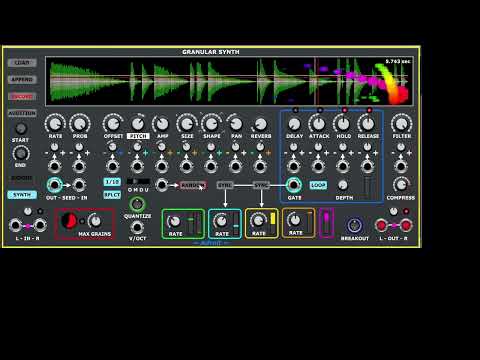Click the SEED OUT jack
The height and width of the screenshot is (360, 480).
(54, 185)
